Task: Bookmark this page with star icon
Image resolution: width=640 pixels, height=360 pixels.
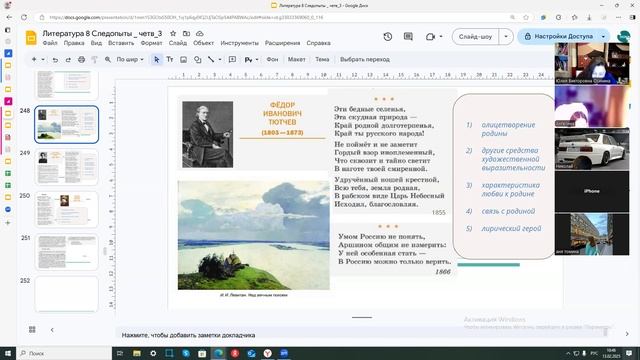Action: [x=526, y=17]
